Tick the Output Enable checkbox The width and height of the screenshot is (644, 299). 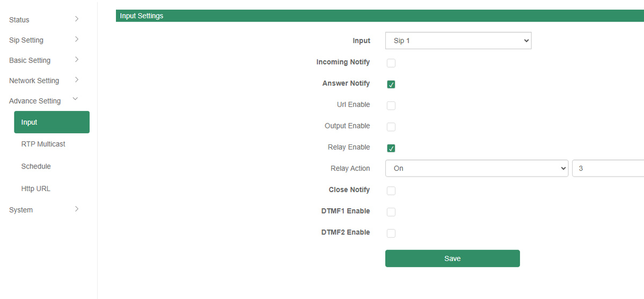391,127
